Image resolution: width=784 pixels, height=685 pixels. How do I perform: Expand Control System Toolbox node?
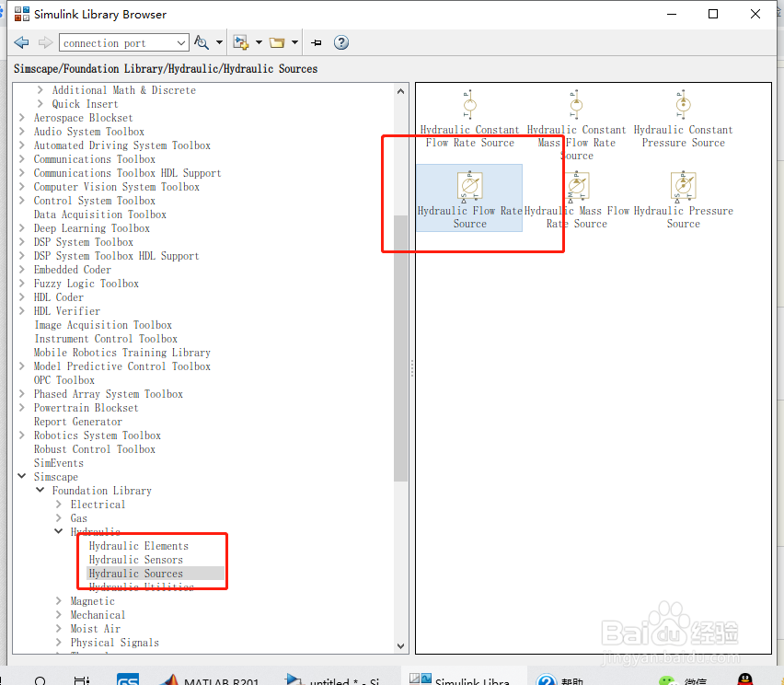tap(22, 201)
